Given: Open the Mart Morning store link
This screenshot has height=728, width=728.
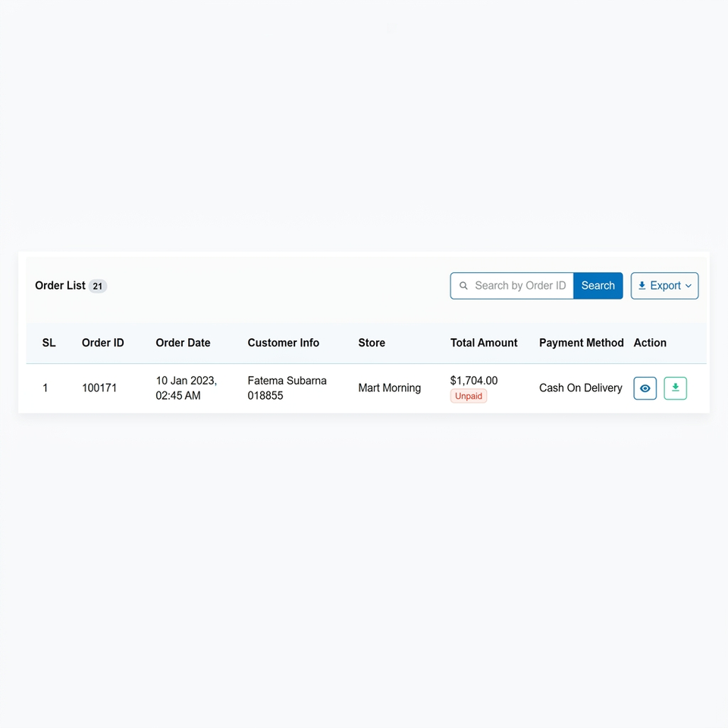Looking at the screenshot, I should (x=390, y=388).
